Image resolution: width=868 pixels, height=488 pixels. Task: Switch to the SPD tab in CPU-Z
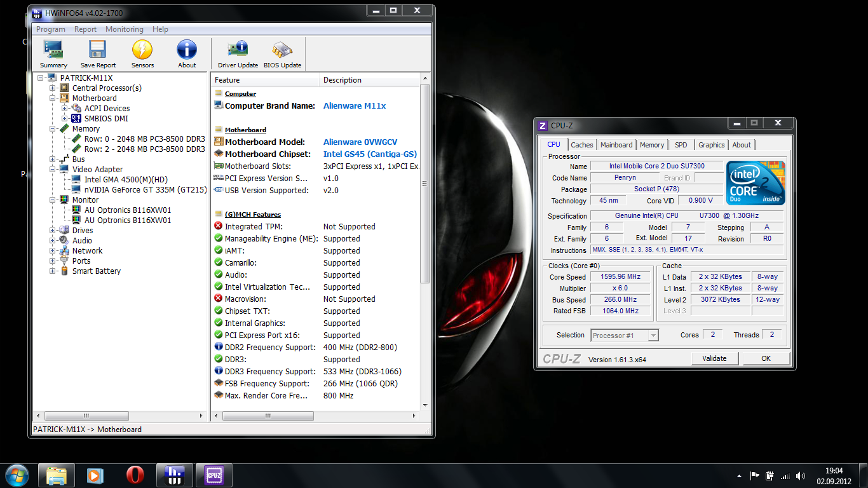[681, 145]
